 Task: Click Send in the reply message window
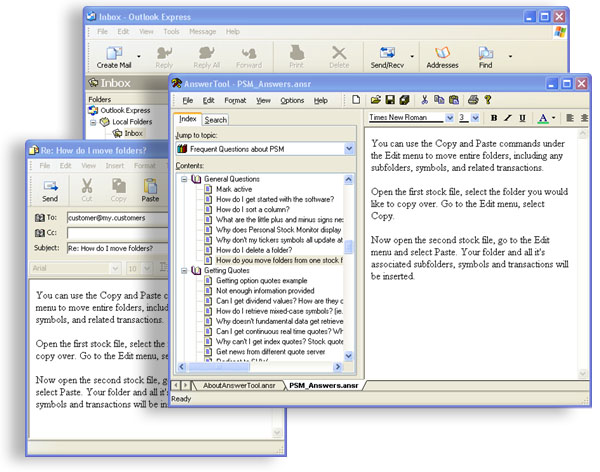[x=50, y=191]
